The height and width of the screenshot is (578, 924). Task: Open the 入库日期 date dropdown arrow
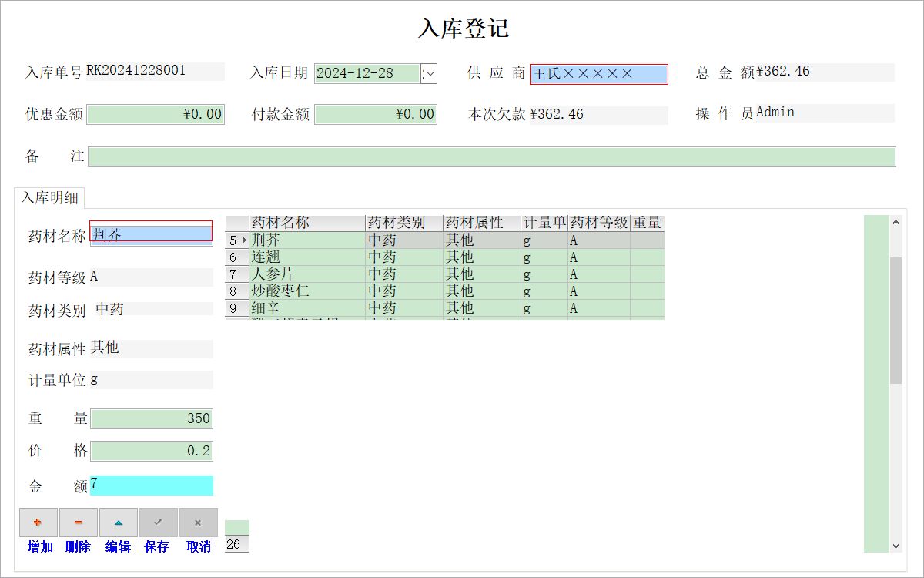click(x=430, y=74)
